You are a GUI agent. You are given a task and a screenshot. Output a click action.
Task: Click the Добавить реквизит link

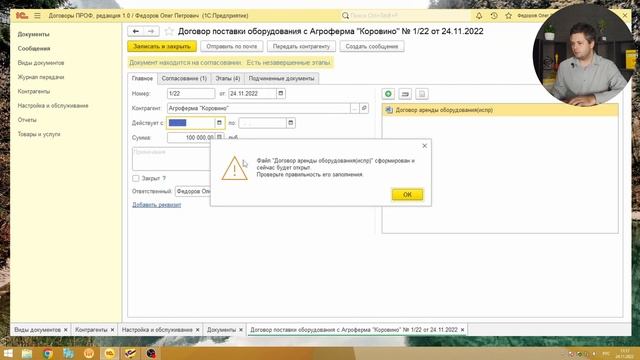coord(157,205)
